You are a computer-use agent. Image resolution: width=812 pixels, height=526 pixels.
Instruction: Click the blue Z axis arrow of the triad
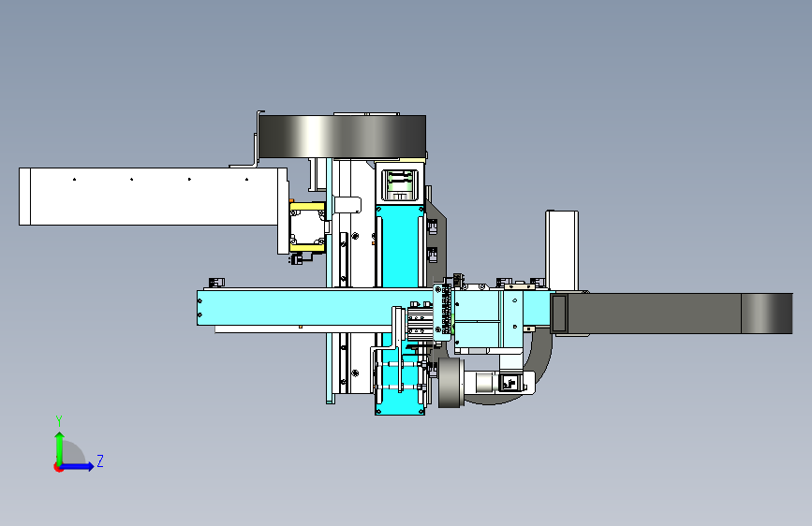pyautogui.click(x=77, y=466)
